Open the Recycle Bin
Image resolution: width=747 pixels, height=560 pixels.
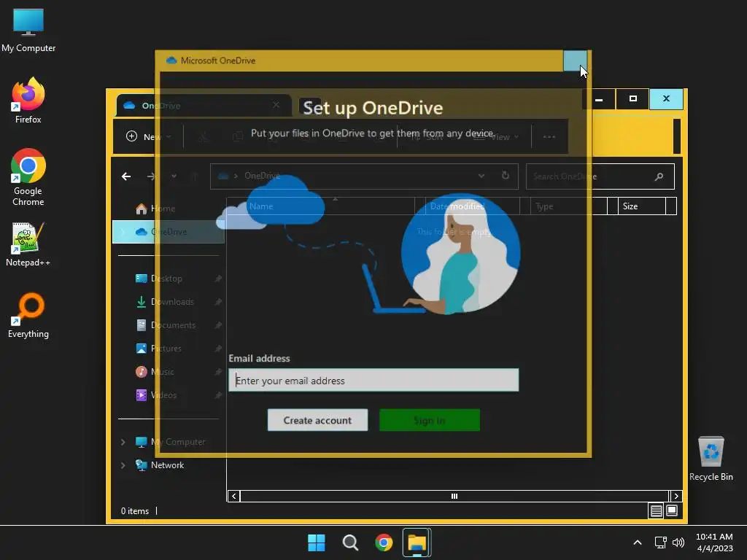(x=711, y=459)
